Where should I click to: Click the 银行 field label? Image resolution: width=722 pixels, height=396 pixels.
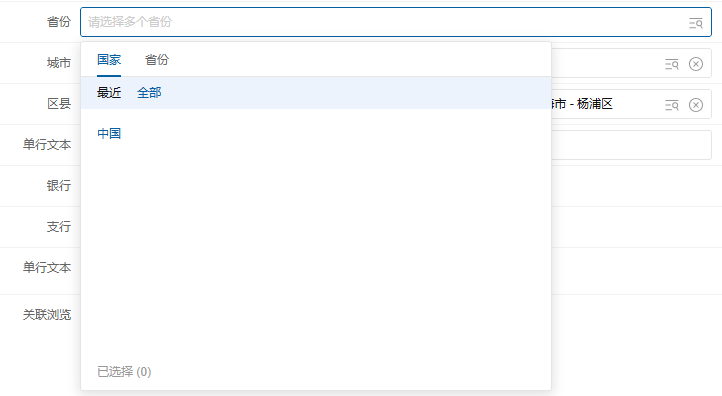click(x=59, y=186)
